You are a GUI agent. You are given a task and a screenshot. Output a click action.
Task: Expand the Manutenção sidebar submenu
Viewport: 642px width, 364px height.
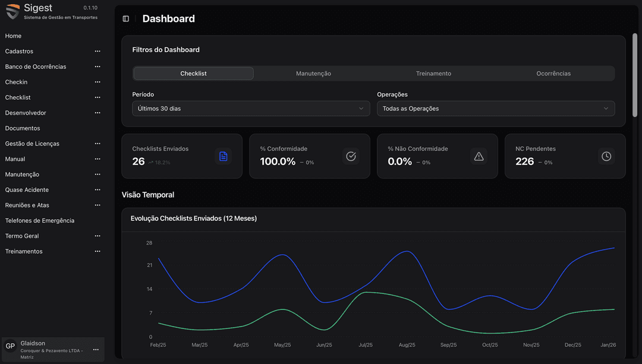(x=97, y=174)
